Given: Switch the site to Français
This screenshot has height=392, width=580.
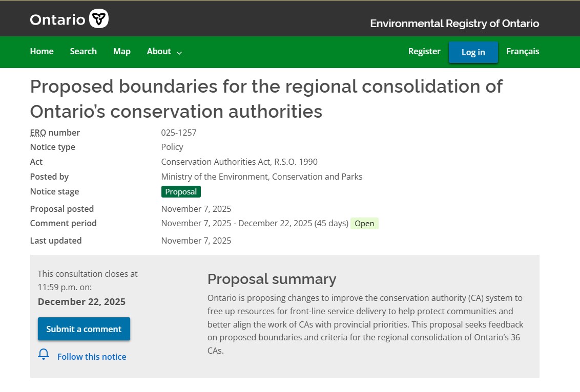Looking at the screenshot, I should click(523, 51).
